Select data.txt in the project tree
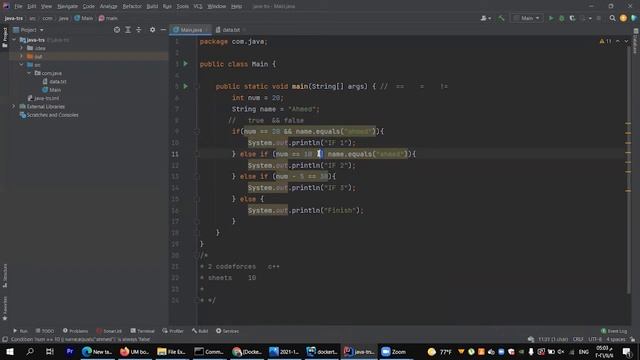The height and width of the screenshot is (360, 640). point(54,82)
